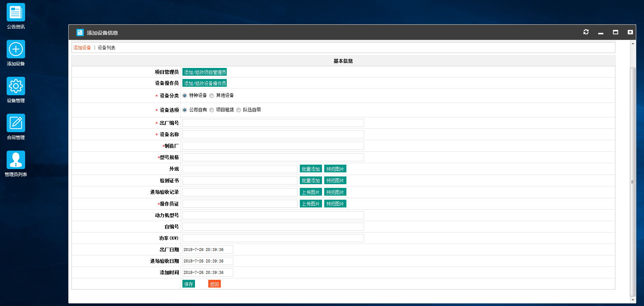Choose 其他设备 as device category

click(x=212, y=96)
